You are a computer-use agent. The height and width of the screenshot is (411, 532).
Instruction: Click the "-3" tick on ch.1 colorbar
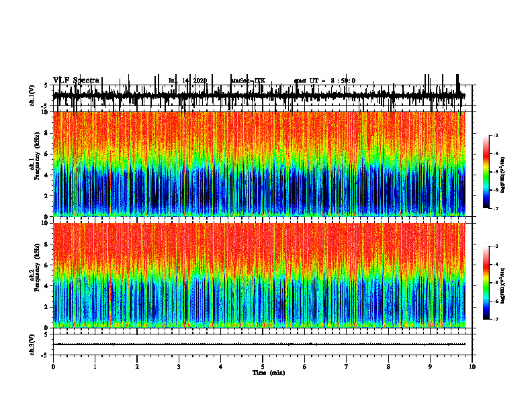[x=495, y=135]
